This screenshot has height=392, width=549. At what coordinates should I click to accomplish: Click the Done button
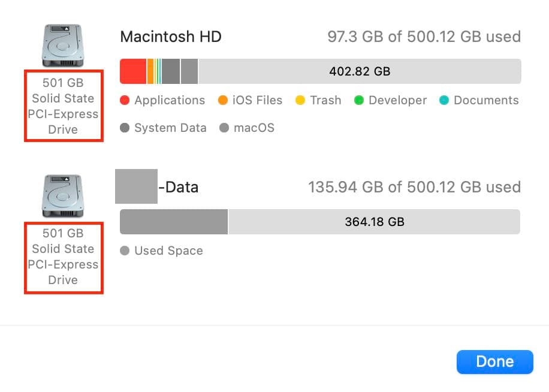[495, 361]
